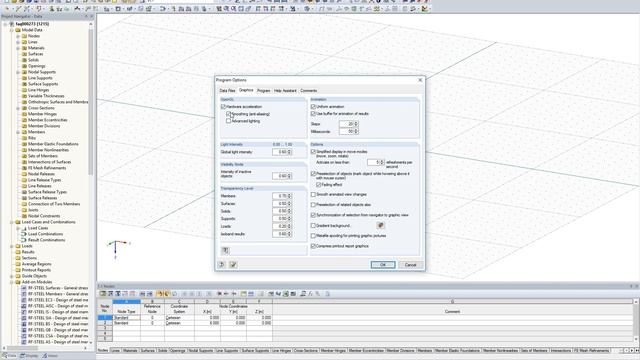Expand the Lines tree node
The image size is (640, 360).
point(18,42)
